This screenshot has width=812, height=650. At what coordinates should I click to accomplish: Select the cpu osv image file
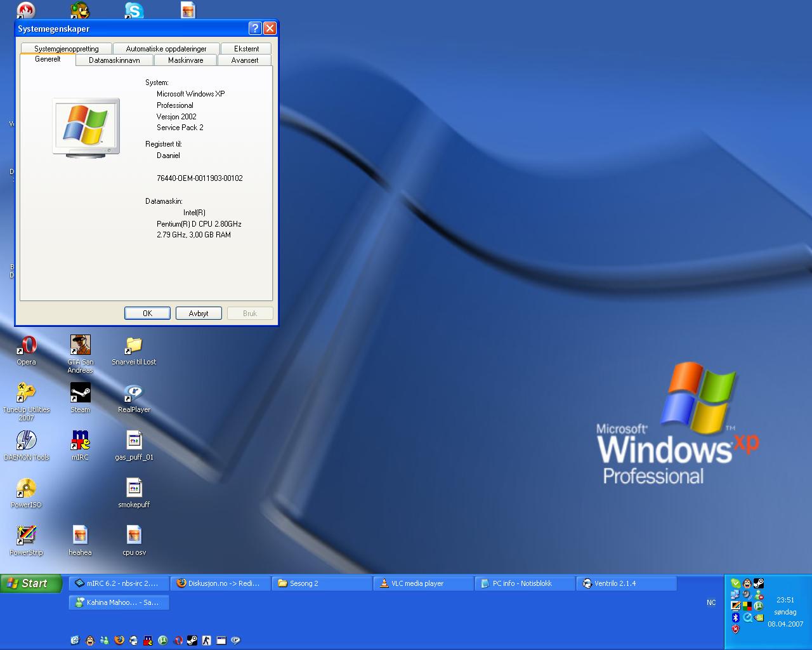pyautogui.click(x=134, y=540)
